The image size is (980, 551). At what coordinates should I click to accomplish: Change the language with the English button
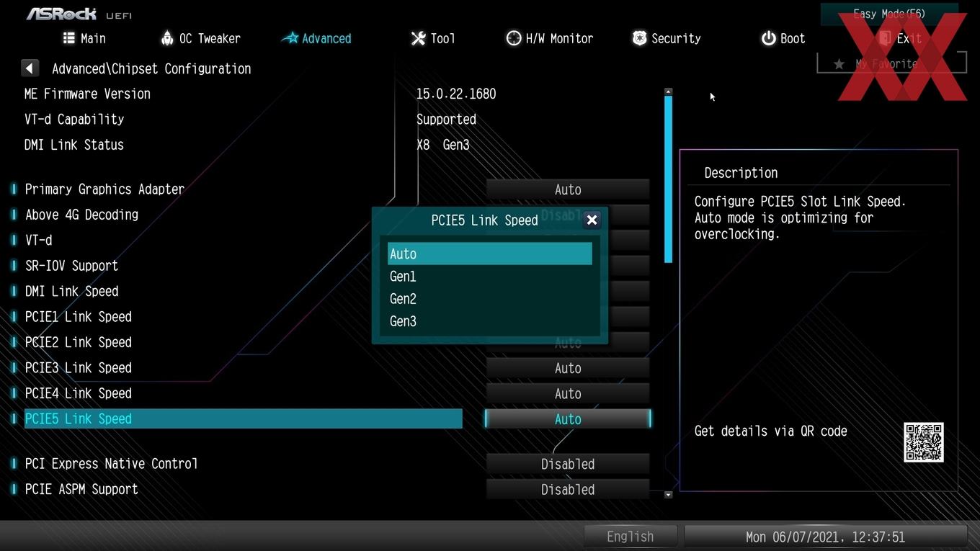click(631, 537)
